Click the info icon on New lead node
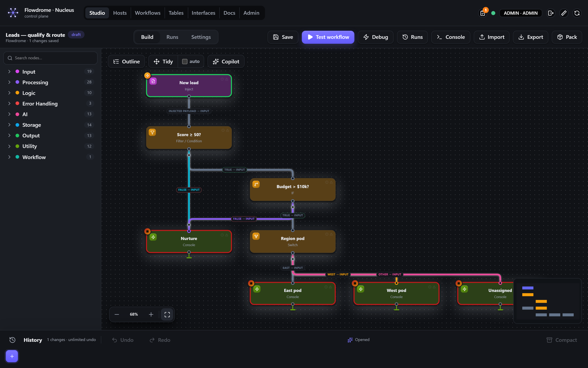The width and height of the screenshot is (588, 368). (222, 79)
